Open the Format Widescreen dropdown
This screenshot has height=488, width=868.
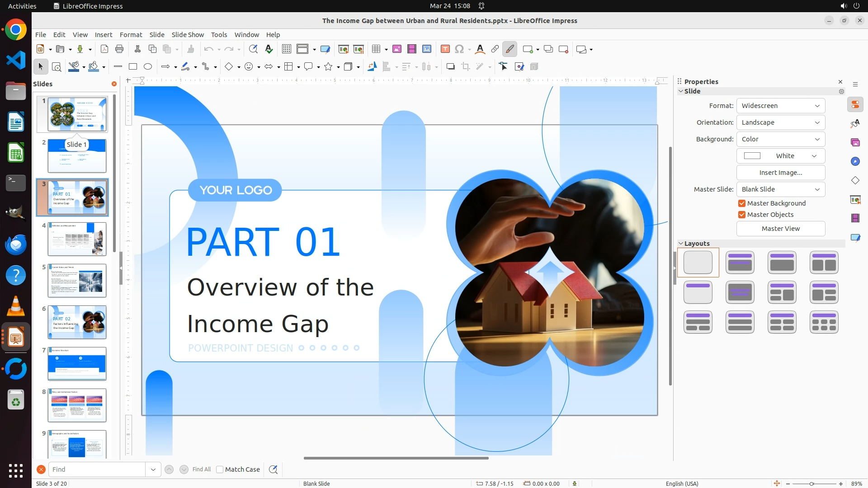[x=780, y=106]
